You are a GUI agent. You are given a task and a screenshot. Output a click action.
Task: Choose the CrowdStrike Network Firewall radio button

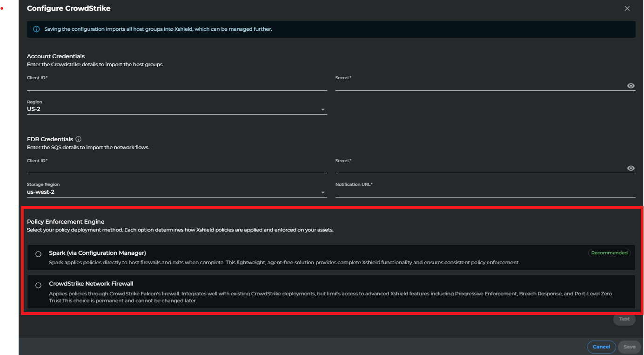pos(39,286)
